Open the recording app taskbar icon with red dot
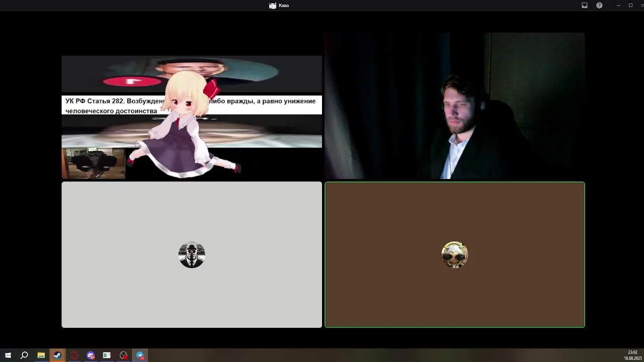Image resolution: width=644 pixels, height=362 pixels. 123,355
